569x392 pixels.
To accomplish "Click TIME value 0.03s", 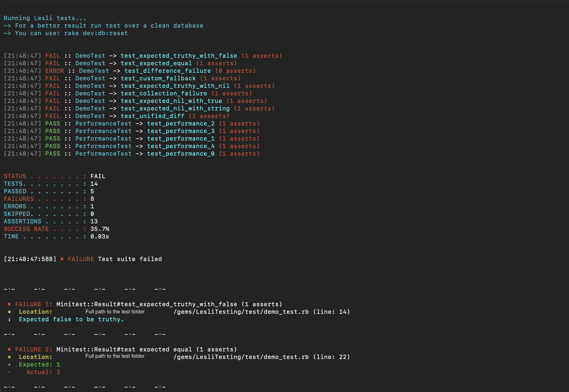I will (100, 237).
